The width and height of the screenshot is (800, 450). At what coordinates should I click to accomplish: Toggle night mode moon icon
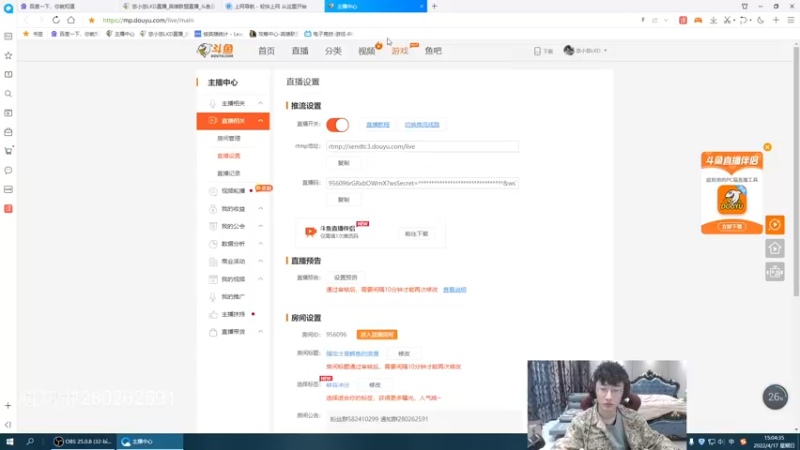click(761, 20)
